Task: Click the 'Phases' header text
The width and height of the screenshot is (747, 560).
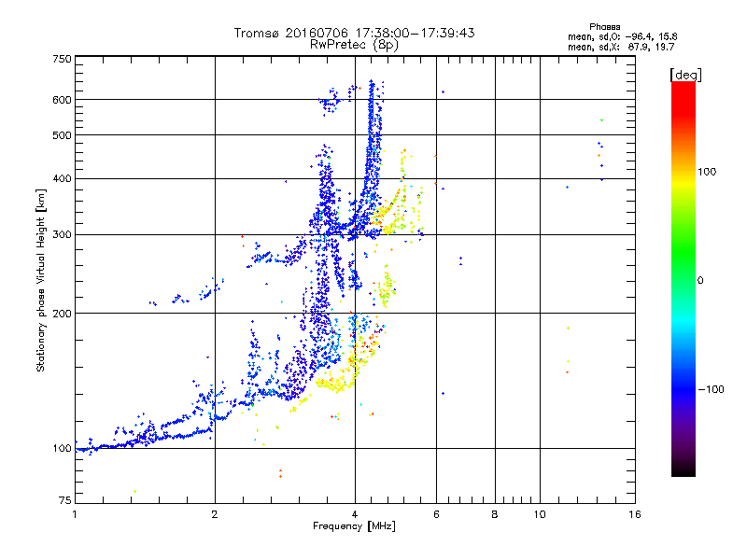Action: (604, 27)
